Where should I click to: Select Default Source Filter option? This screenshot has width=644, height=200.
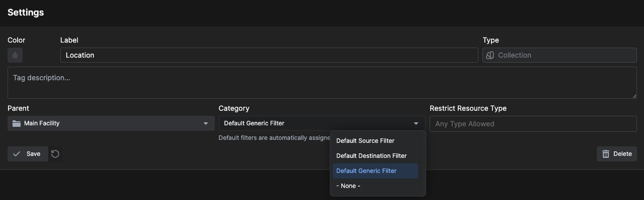coord(375,141)
